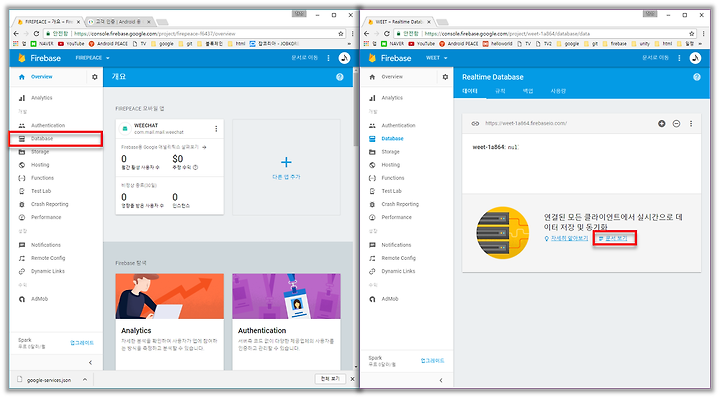Open WEECHAT app card three-dot menu
This screenshot has width=720, height=398.
[x=216, y=129]
